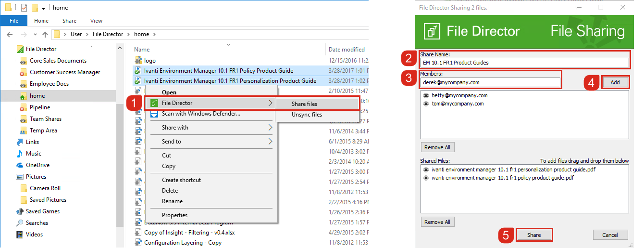The width and height of the screenshot is (644, 248).
Task: Choose Share files from submenu
Action: point(304,104)
